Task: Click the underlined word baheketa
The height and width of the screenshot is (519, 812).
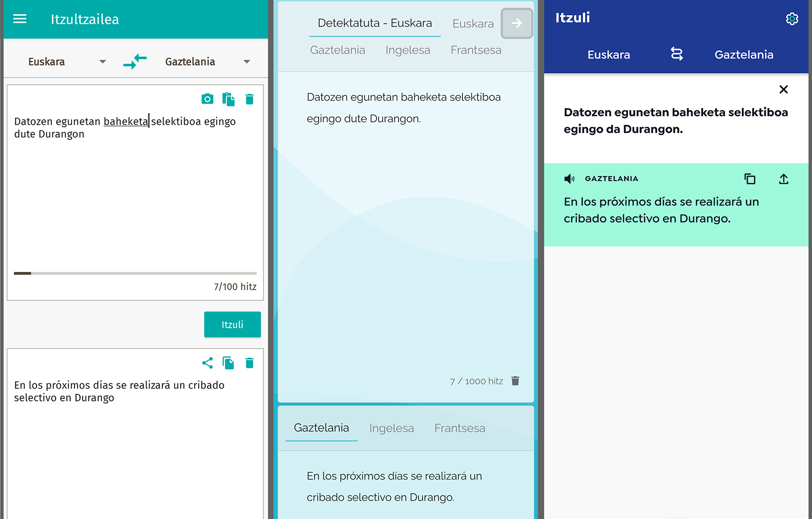Action: (126, 121)
